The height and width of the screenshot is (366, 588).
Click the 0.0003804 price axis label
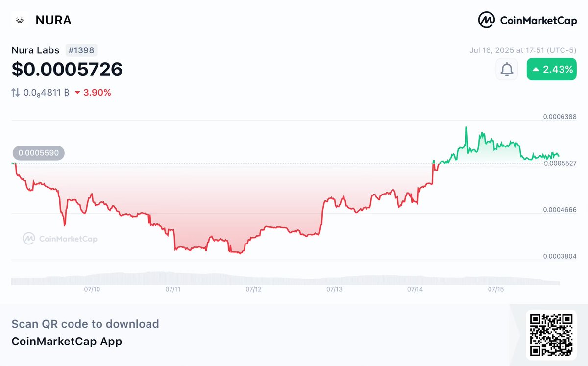click(560, 256)
